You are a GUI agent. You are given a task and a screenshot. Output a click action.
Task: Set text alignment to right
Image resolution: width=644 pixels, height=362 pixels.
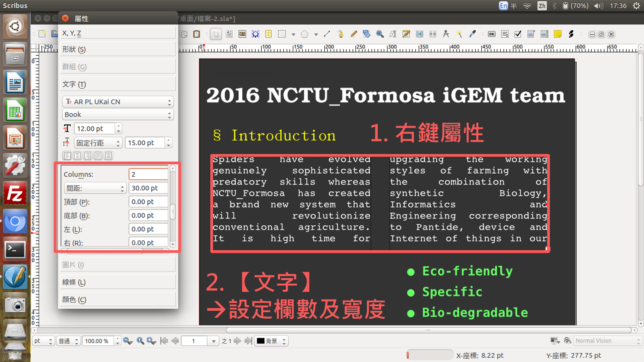88,156
